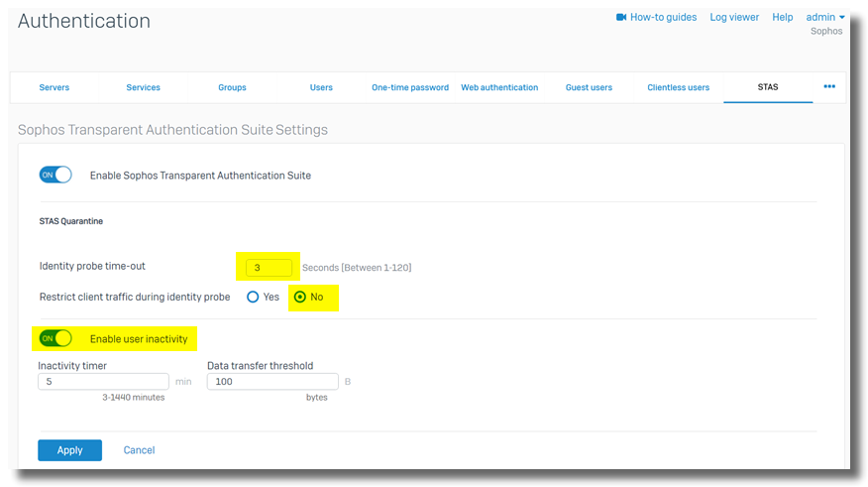The height and width of the screenshot is (487, 868).
Task: Toggle Enable Sophos Transparent Authentication Suite switch
Action: point(55,175)
